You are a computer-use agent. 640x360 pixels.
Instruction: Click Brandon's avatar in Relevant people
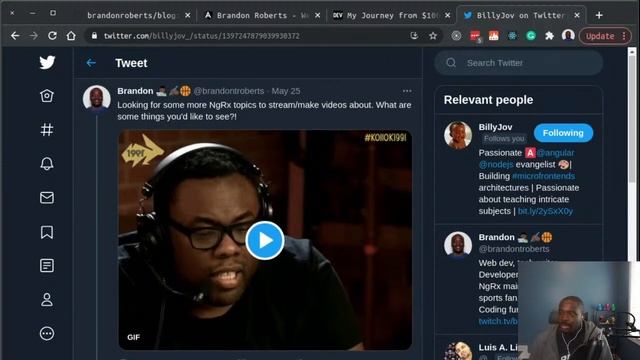coord(458,245)
